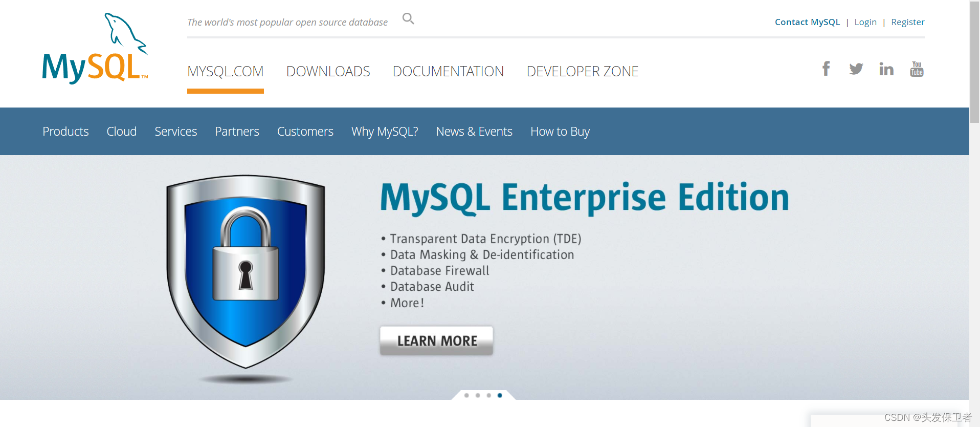Click 'Database Audit' bullet text
Viewport: 980px width, 427px height.
(432, 287)
